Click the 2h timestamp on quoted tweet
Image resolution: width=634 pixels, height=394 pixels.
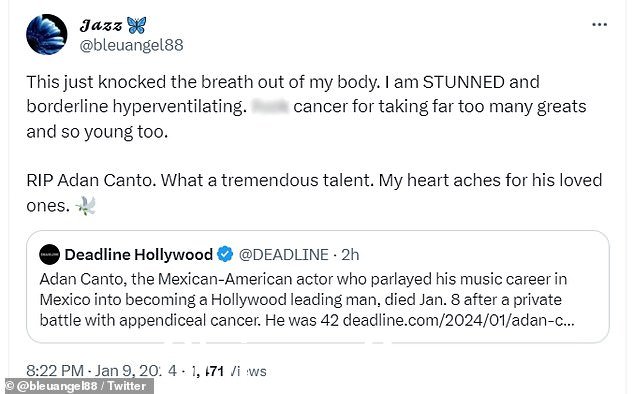tap(350, 255)
